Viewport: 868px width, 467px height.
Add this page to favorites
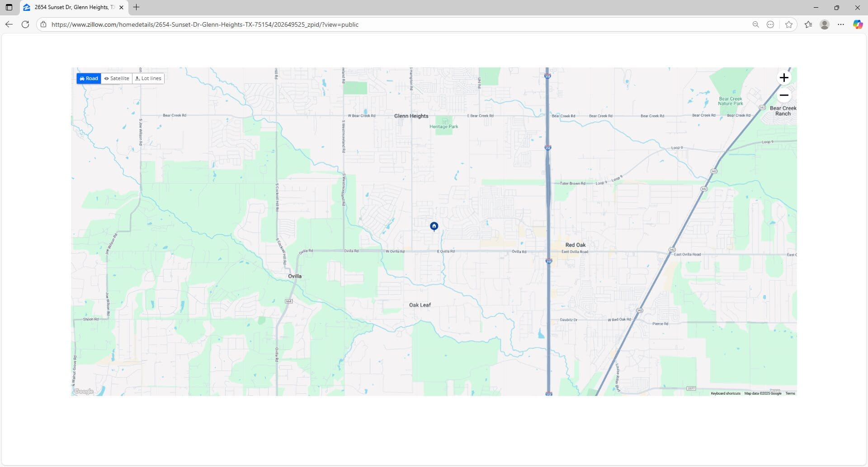coord(789,24)
